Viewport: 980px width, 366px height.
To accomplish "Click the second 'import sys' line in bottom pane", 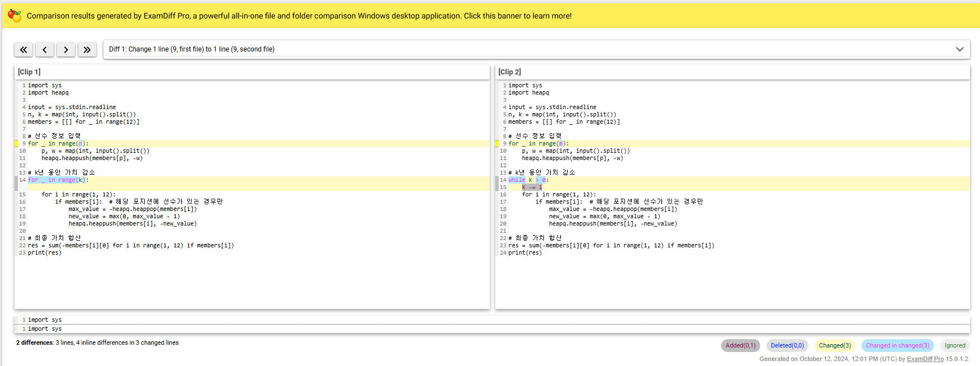I will [x=45, y=329].
